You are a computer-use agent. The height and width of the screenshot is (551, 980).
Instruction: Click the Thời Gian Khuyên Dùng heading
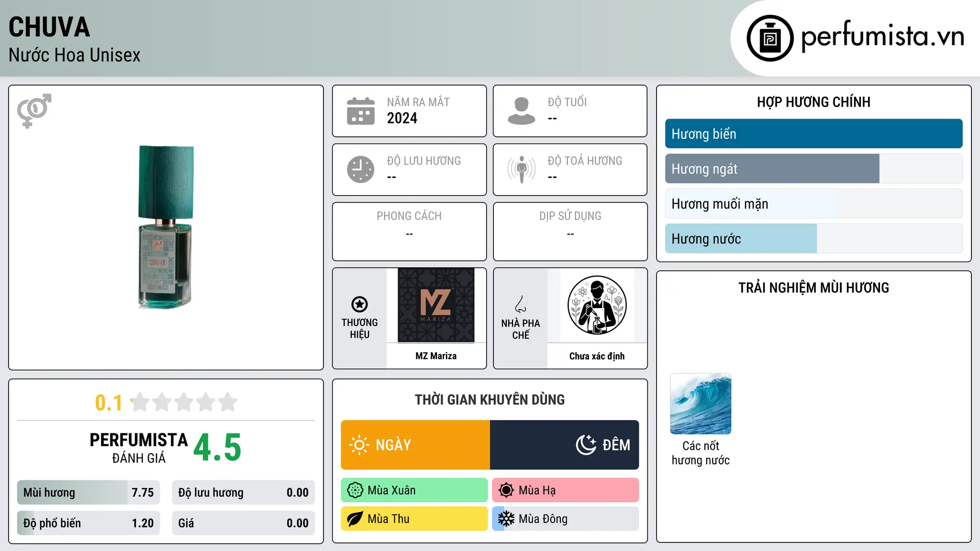click(x=490, y=399)
